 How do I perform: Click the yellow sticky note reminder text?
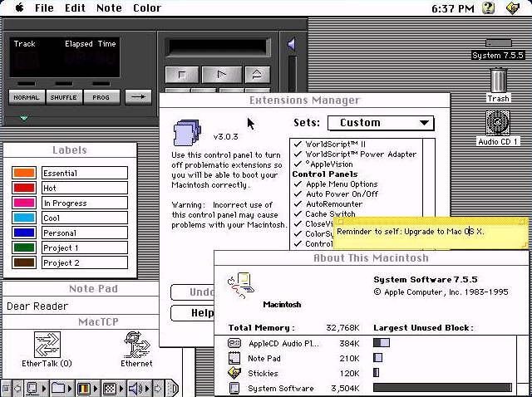coord(410,232)
